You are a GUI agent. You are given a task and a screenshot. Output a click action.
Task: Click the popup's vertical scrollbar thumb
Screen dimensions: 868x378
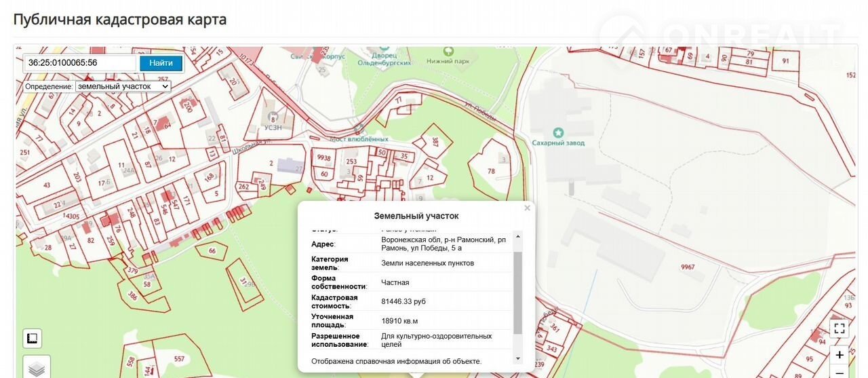(518, 292)
